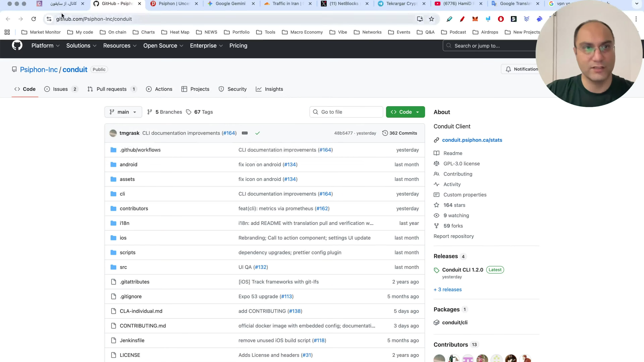644x362 pixels.
Task: Expand the Solutions navigation menu
Action: click(81, 46)
